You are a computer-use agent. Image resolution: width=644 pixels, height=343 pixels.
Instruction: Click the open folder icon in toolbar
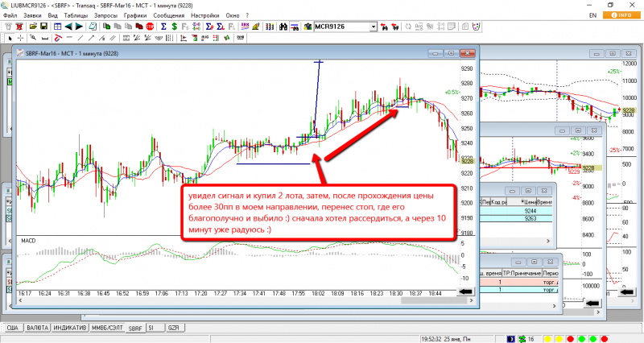pos(33,27)
